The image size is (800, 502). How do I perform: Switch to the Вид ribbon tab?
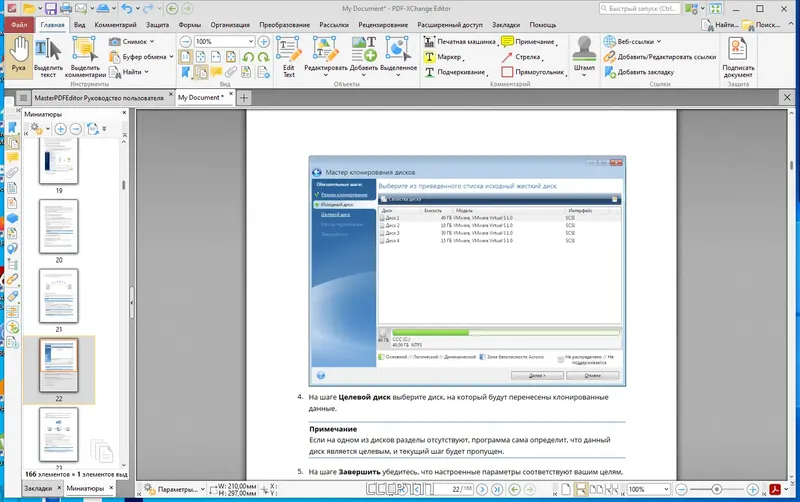[x=80, y=24]
